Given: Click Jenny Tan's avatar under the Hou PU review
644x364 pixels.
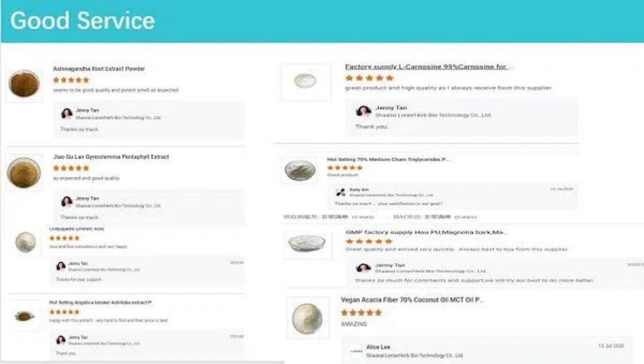Looking at the screenshot, I should click(x=364, y=268).
